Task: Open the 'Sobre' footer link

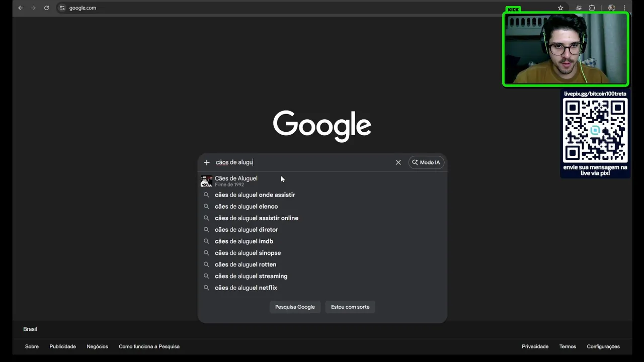Action: (x=32, y=346)
